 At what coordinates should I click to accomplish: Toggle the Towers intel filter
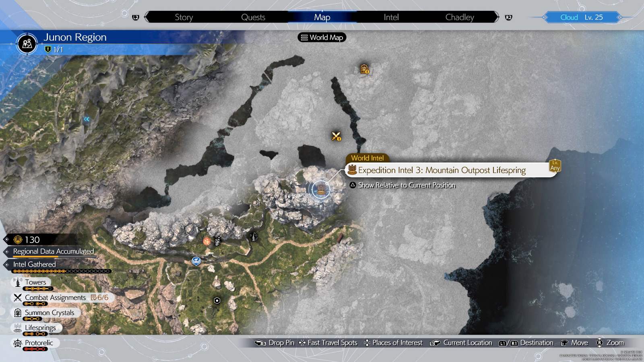tap(35, 282)
